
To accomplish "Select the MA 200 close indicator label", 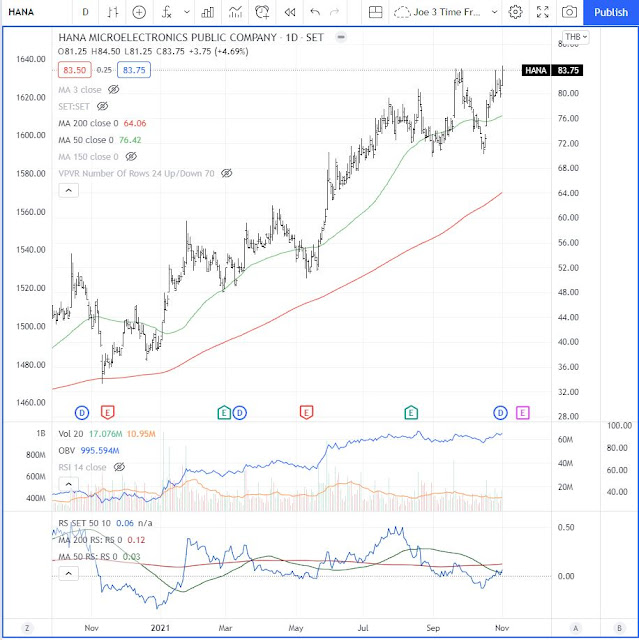I will pyautogui.click(x=88, y=123).
